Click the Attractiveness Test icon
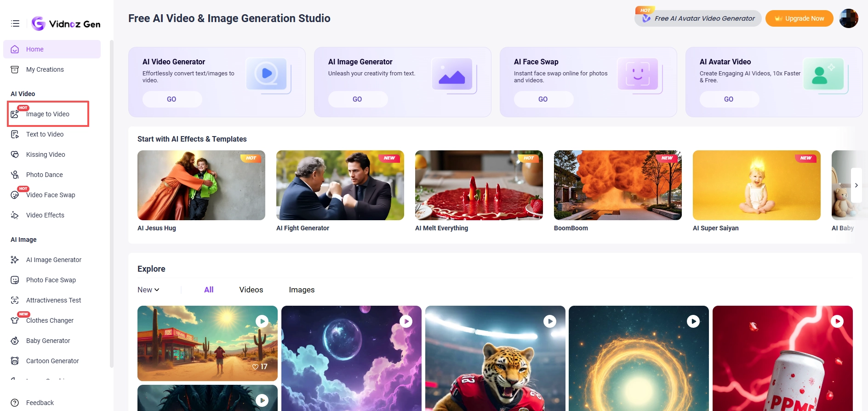The image size is (868, 411). 15,300
